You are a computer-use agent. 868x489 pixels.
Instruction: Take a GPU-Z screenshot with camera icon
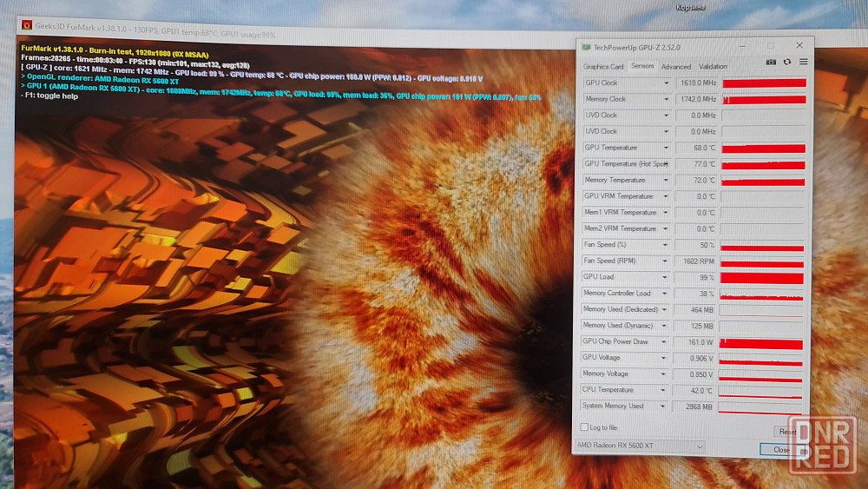tap(771, 62)
